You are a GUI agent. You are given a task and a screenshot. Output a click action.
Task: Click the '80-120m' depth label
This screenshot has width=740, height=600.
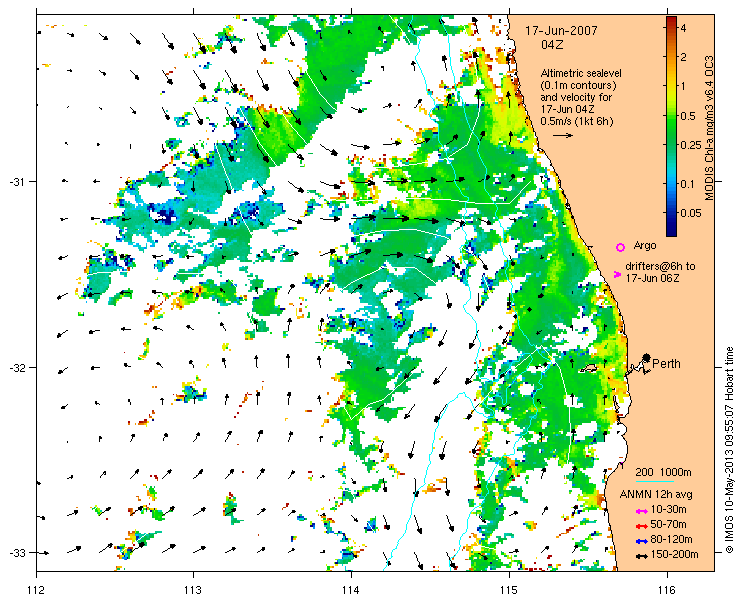pyautogui.click(x=671, y=540)
